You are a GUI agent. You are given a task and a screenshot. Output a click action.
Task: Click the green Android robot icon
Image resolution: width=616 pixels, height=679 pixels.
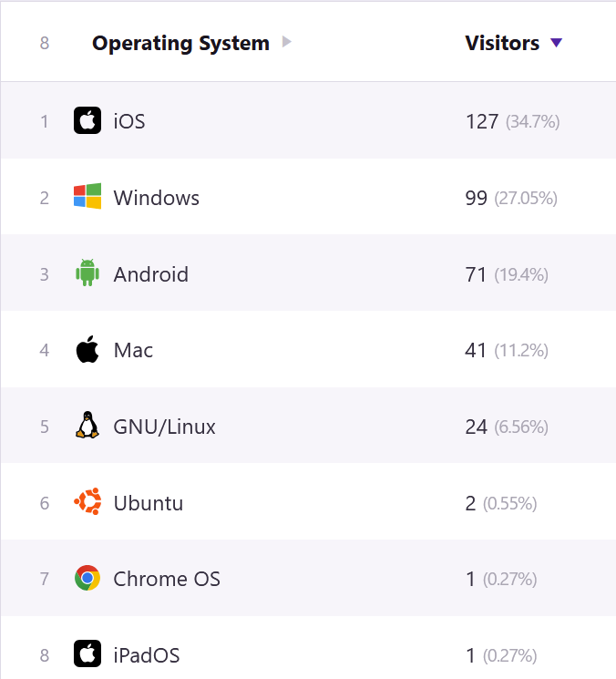pyautogui.click(x=87, y=273)
